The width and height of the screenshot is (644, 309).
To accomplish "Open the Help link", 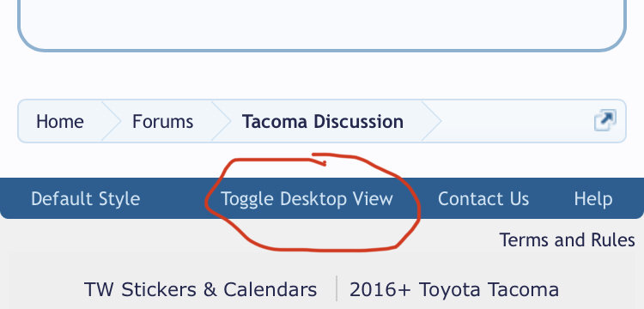I will point(593,199).
